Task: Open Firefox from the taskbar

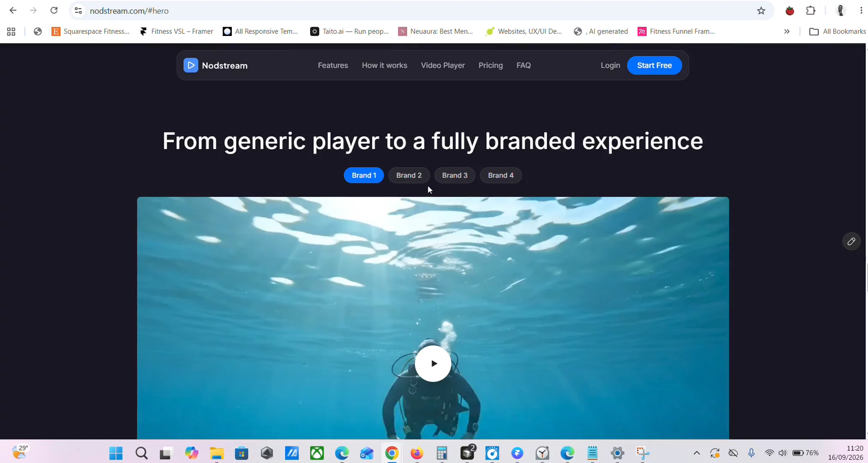Action: pyautogui.click(x=416, y=453)
